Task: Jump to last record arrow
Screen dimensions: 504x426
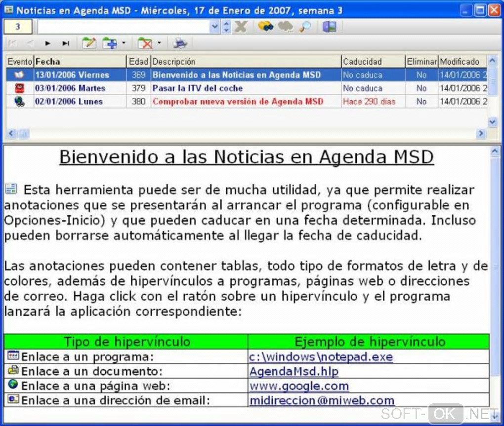Action: tap(66, 43)
